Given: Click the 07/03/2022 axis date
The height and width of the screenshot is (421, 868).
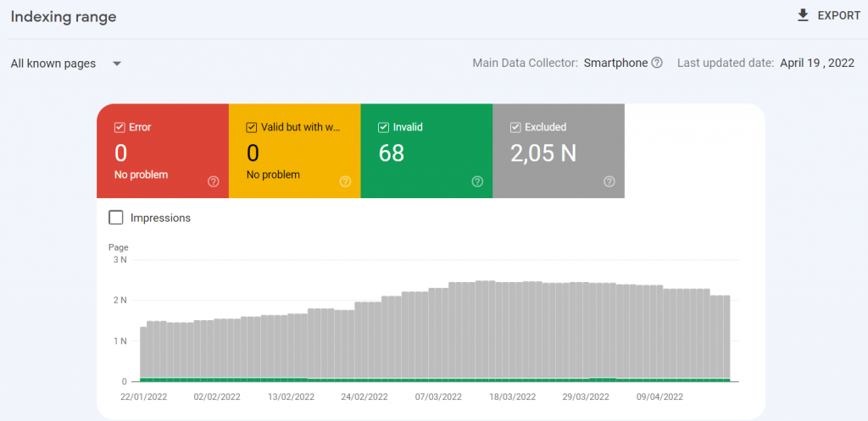Looking at the screenshot, I should point(438,396).
